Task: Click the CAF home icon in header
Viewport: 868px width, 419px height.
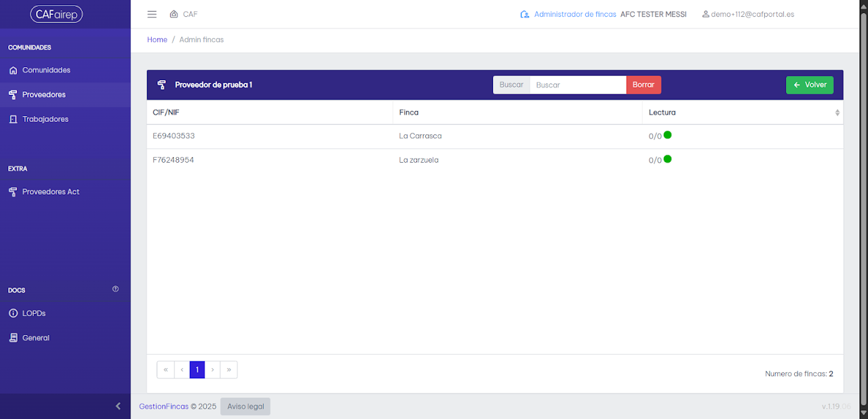Action: click(x=174, y=14)
